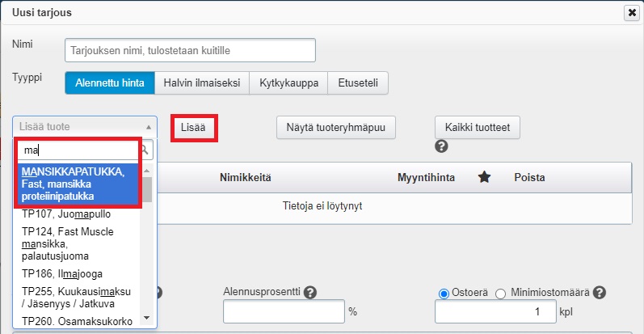
Task: Click the Poista column header
Action: [x=529, y=177]
